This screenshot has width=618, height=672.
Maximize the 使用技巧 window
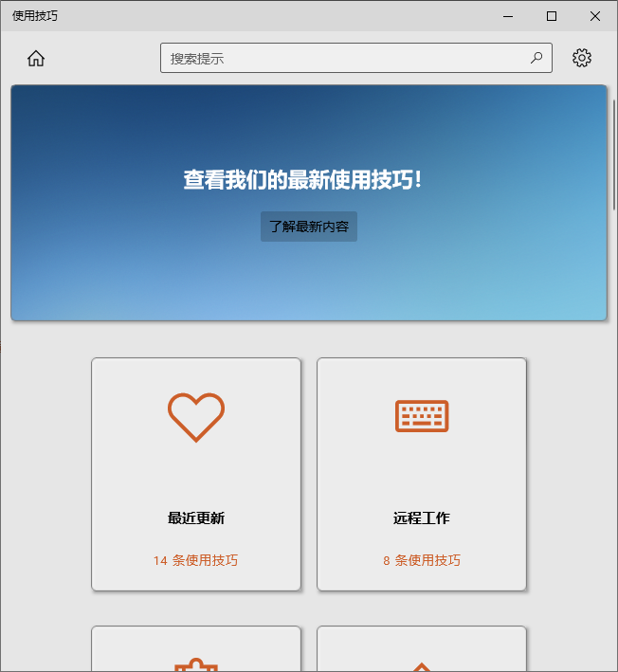(552, 16)
